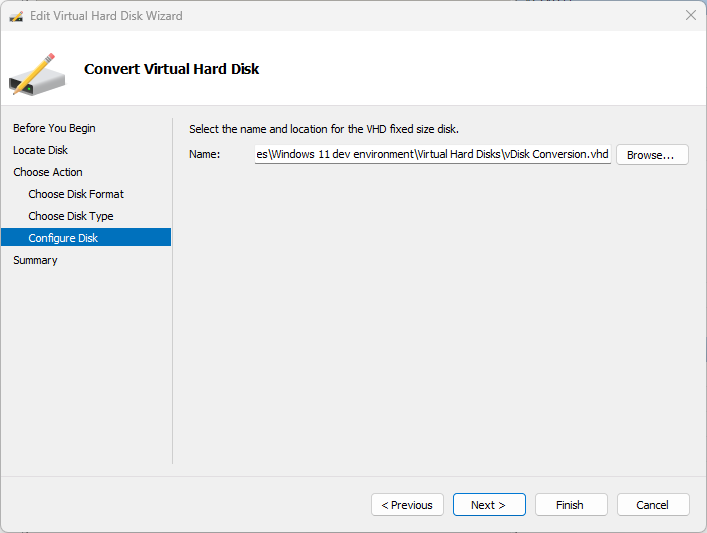Cancel the virtual hard disk wizard
The height and width of the screenshot is (533, 707).
click(652, 505)
